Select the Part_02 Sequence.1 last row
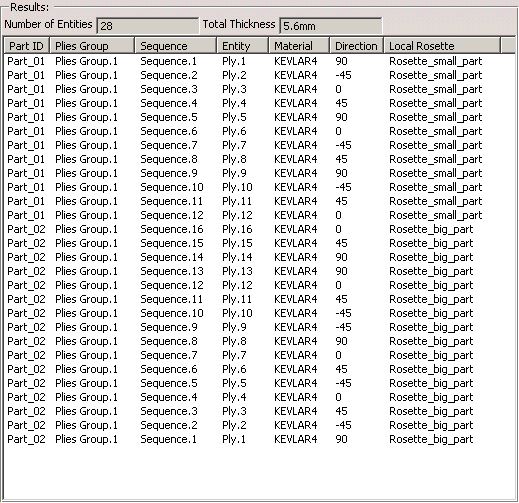This screenshot has height=503, width=519. pyautogui.click(x=259, y=439)
